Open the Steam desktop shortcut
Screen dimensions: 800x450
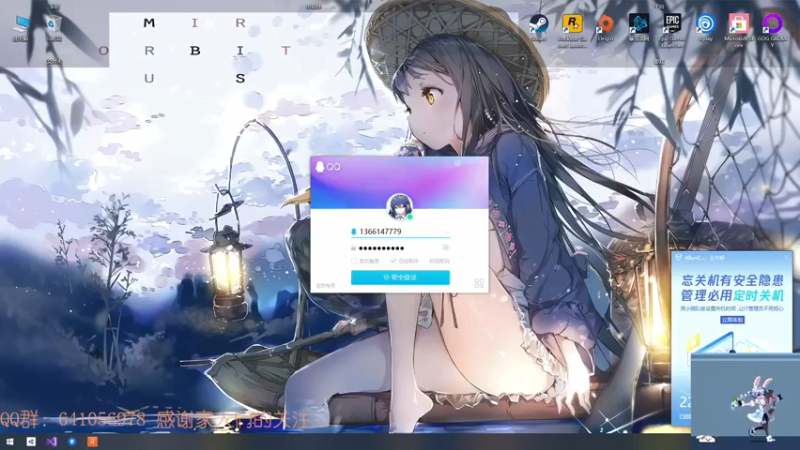click(x=538, y=27)
